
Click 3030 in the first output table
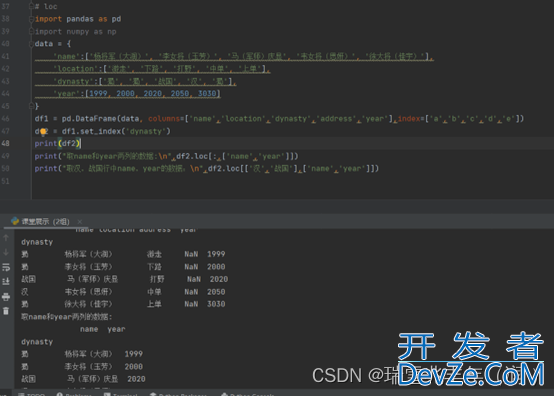pos(216,304)
